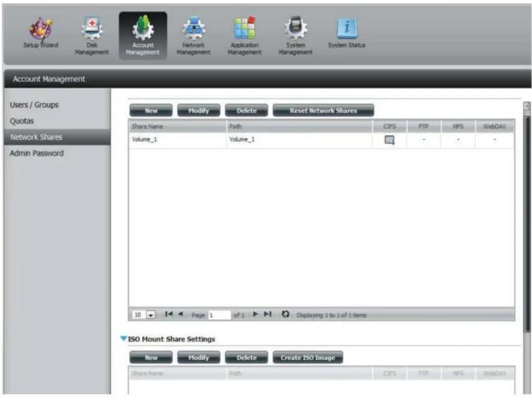This screenshot has height=398, width=532.
Task: Open the Users / Groups menu item
Action: pyautogui.click(x=34, y=105)
